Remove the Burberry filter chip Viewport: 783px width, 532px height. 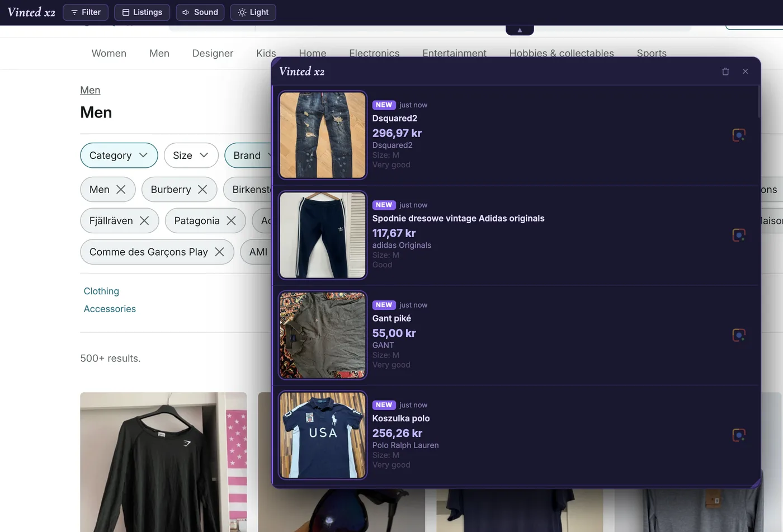coord(202,190)
